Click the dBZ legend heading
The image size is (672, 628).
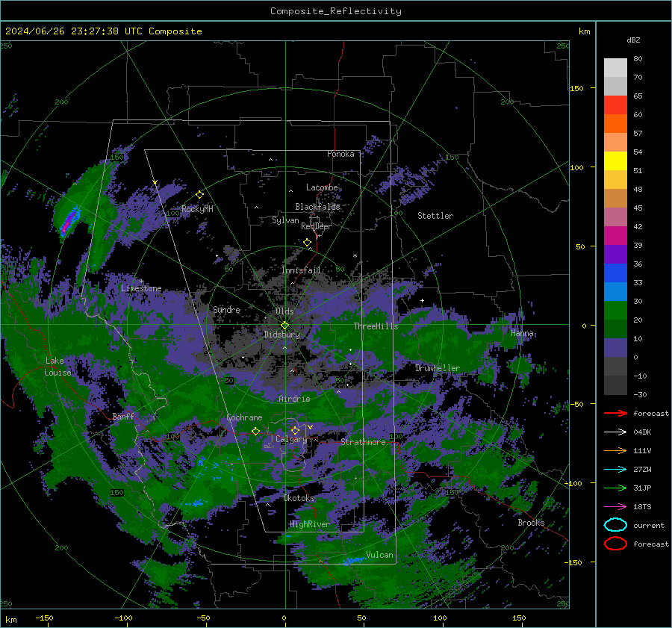(633, 40)
